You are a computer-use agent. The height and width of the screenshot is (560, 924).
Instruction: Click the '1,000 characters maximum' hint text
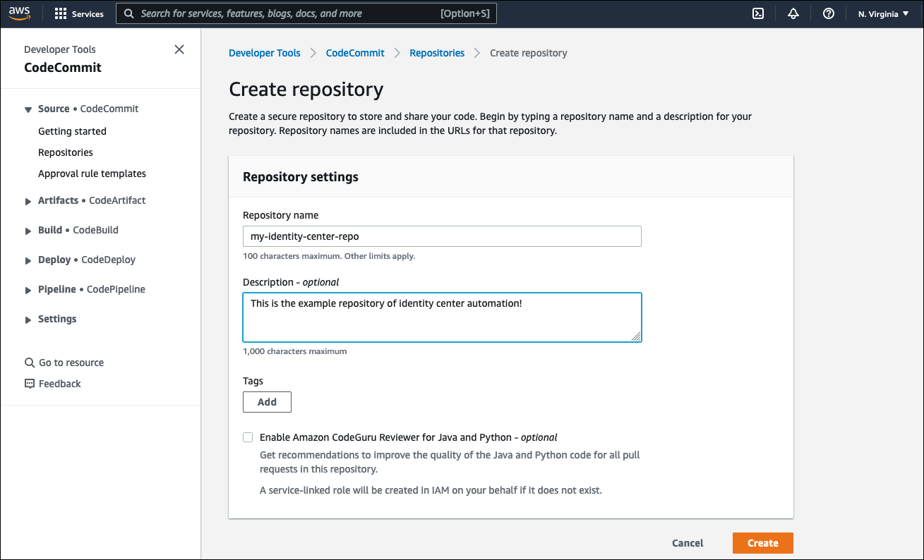tap(295, 351)
